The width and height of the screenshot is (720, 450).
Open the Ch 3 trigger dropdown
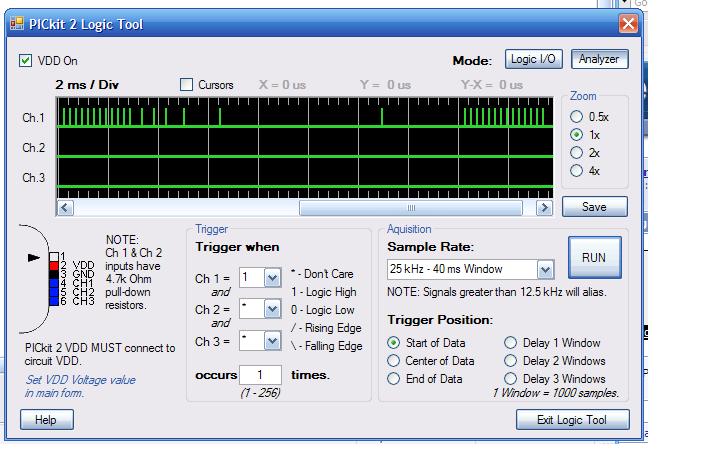click(x=272, y=341)
